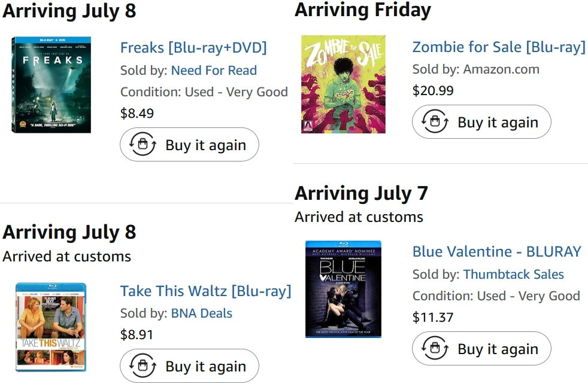The width and height of the screenshot is (588, 387).
Task: Click the Zombie for Sale cover art
Action: [x=343, y=84]
